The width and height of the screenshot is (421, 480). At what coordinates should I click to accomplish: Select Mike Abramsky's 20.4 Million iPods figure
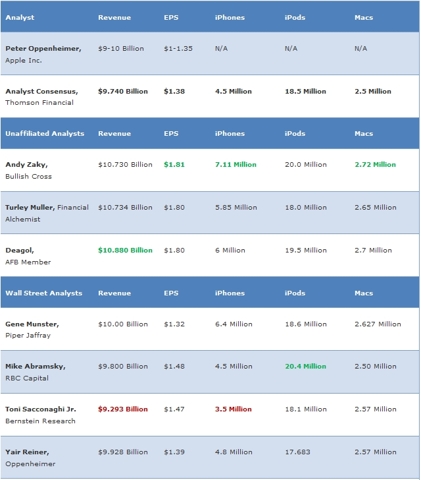(305, 366)
